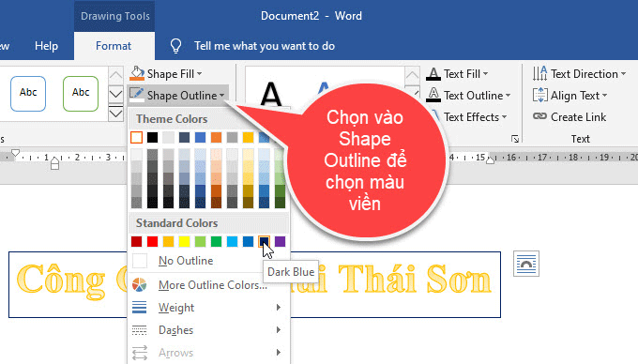638x364 pixels.
Task: Click the Text Direction icon
Action: pyautogui.click(x=539, y=73)
